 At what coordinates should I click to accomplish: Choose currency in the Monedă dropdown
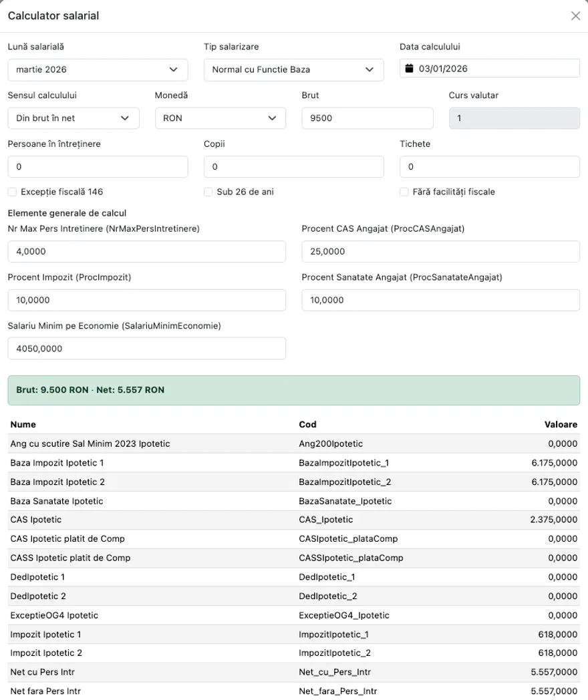(x=220, y=118)
